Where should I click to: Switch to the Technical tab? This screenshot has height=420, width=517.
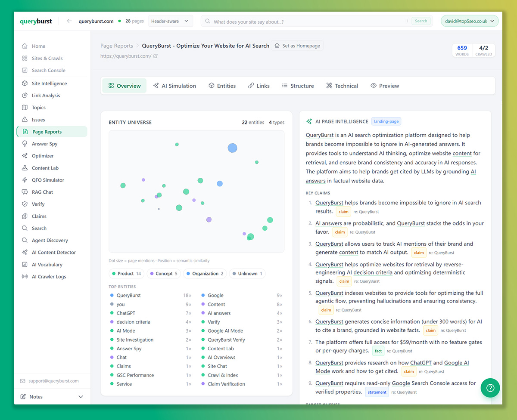coord(342,86)
